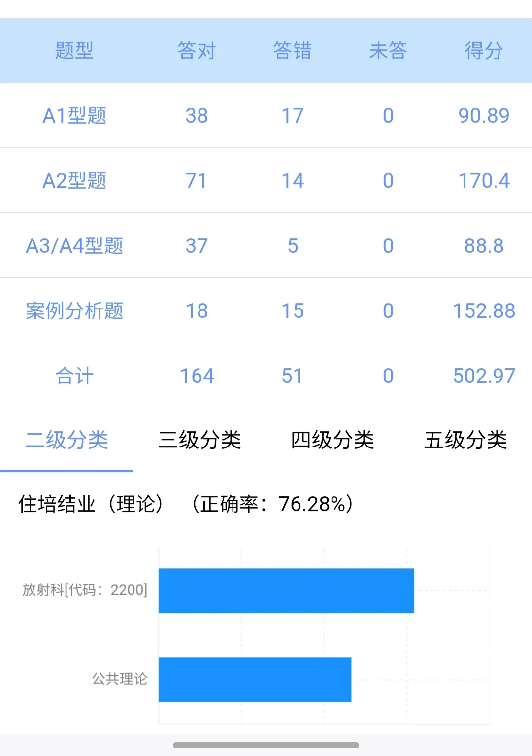Select the A2型题 row label

tap(74, 180)
